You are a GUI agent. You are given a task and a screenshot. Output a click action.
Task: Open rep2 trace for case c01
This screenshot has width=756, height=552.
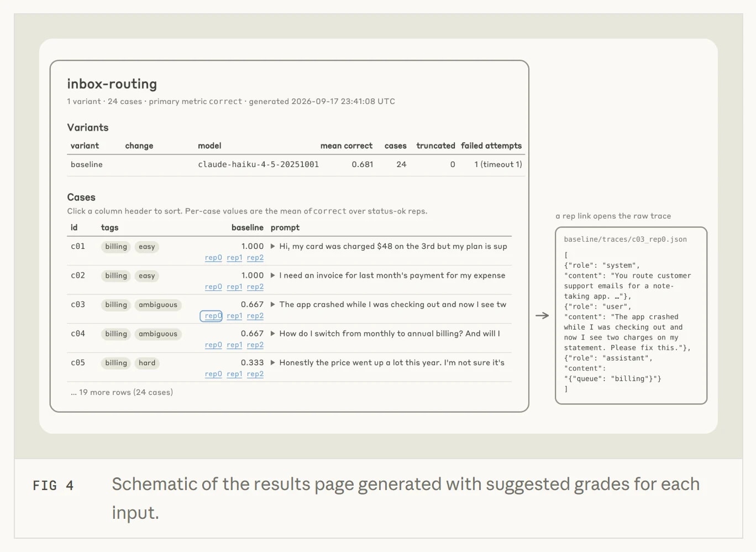(x=255, y=258)
